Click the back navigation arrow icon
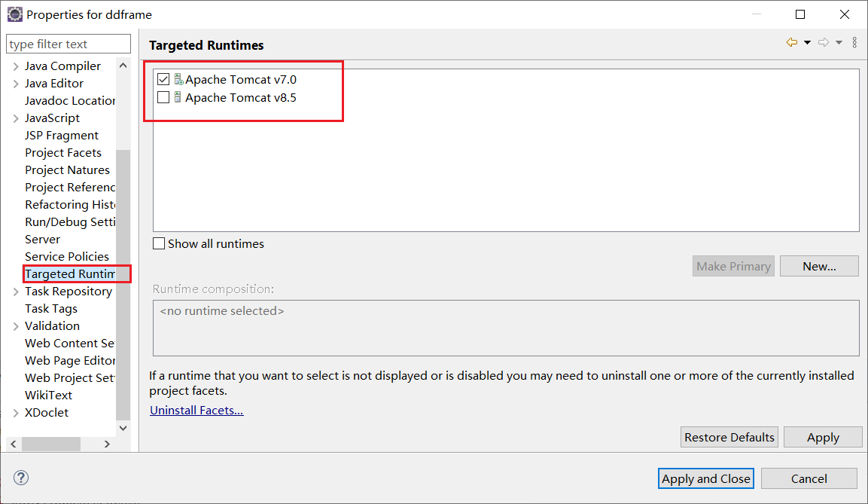Viewport: 868px width, 504px height. pos(791,43)
